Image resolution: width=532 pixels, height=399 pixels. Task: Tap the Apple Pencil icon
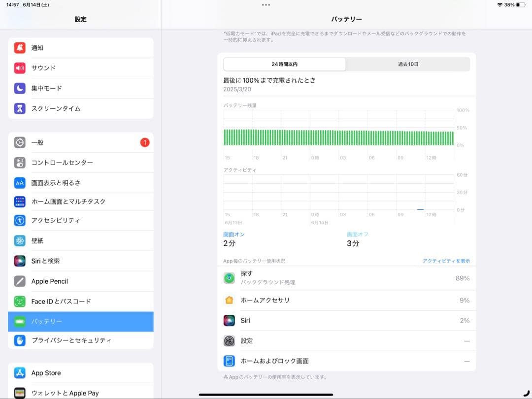click(20, 281)
